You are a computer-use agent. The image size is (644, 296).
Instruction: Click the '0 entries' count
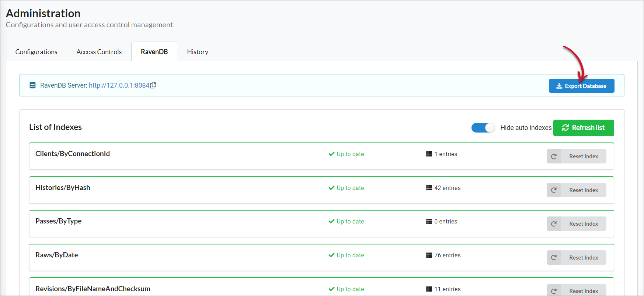[x=446, y=221]
